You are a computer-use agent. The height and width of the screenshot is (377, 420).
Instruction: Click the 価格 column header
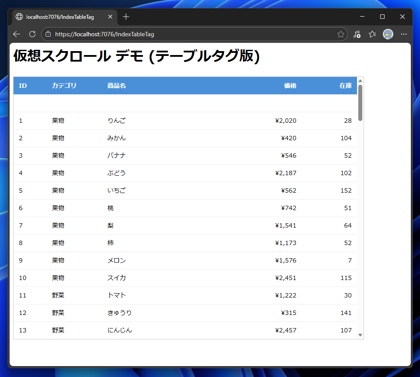pyautogui.click(x=290, y=86)
